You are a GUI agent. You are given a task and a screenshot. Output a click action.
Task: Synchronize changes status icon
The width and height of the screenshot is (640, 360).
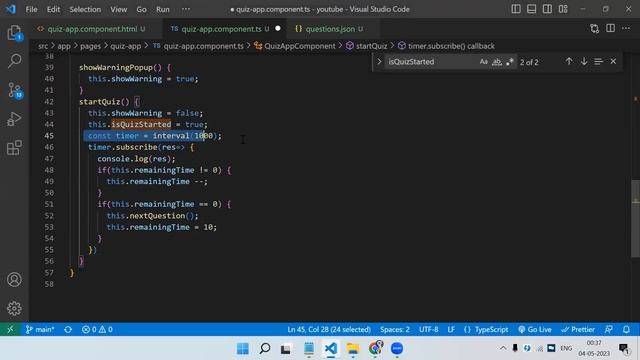point(68,329)
